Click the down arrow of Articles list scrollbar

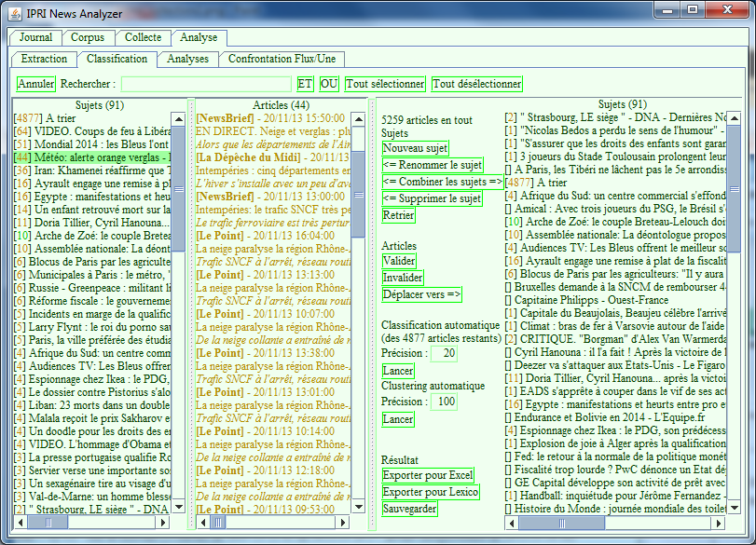point(358,507)
